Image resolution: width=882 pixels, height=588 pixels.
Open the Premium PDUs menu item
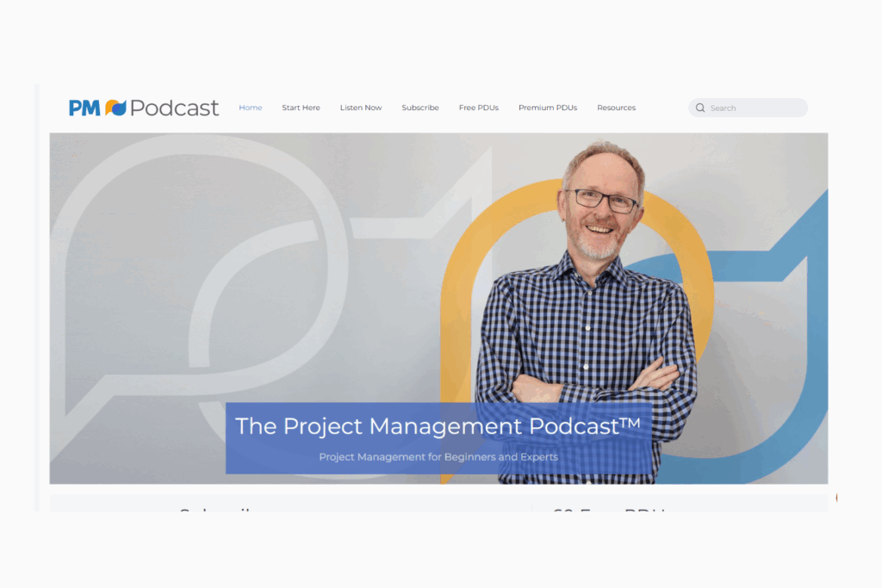tap(548, 108)
